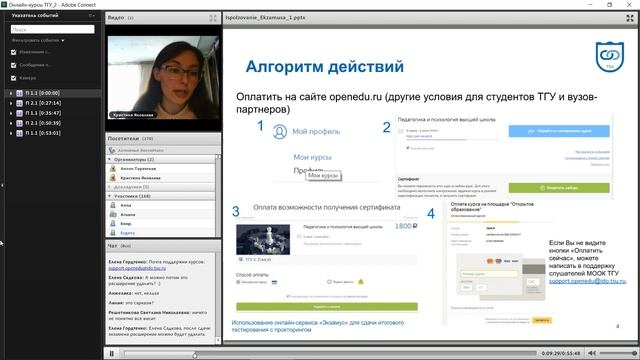Click the active speakers icon in attendees pod
This screenshot has width=640, height=360.
(x=112, y=150)
